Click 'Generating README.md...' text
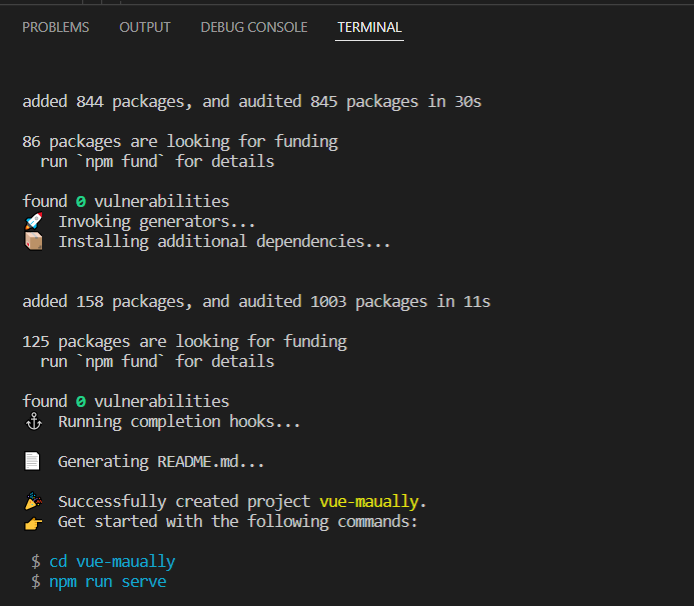Image resolution: width=694 pixels, height=606 pixels. click(161, 462)
